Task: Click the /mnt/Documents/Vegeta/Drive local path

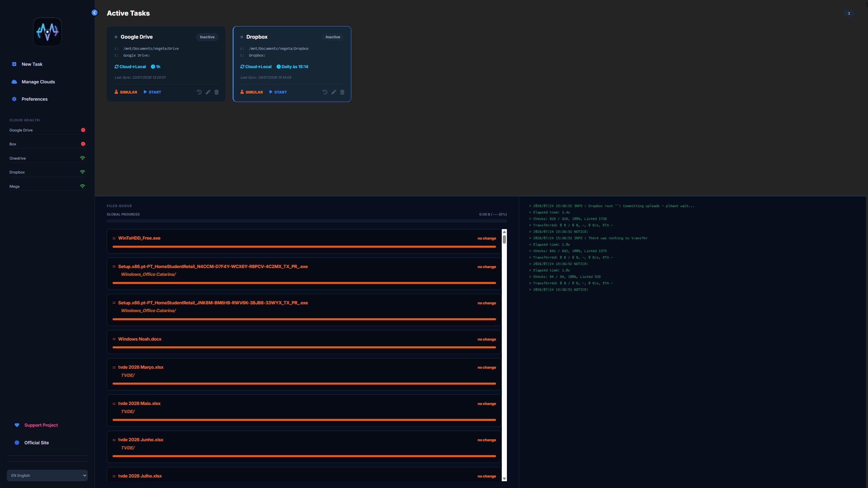Action: point(151,49)
